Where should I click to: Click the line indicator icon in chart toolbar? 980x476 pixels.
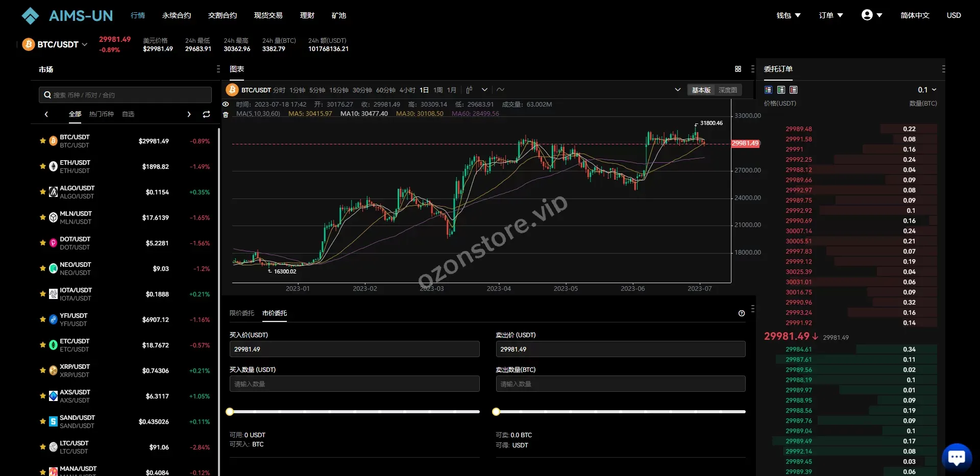[x=501, y=90]
